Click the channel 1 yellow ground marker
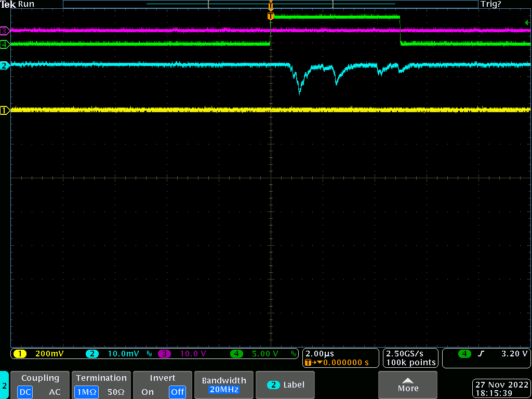This screenshot has height=399, width=532. pyautogui.click(x=5, y=110)
